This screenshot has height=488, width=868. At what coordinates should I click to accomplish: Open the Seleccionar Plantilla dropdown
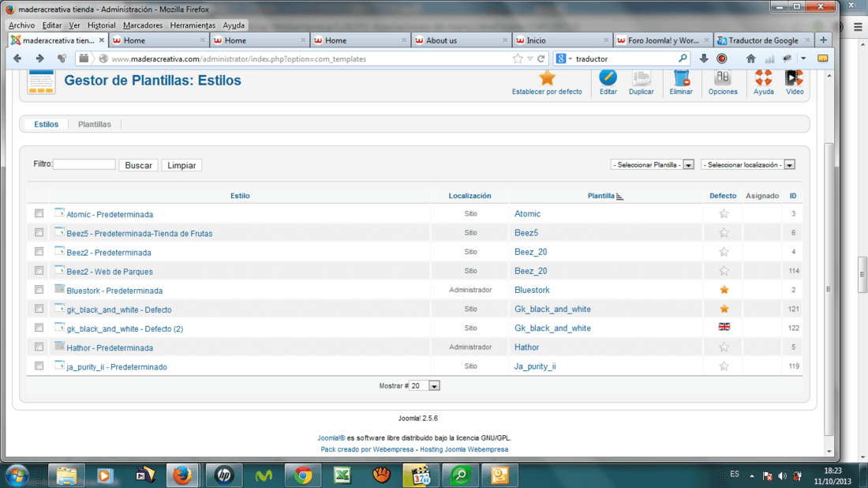click(x=652, y=164)
